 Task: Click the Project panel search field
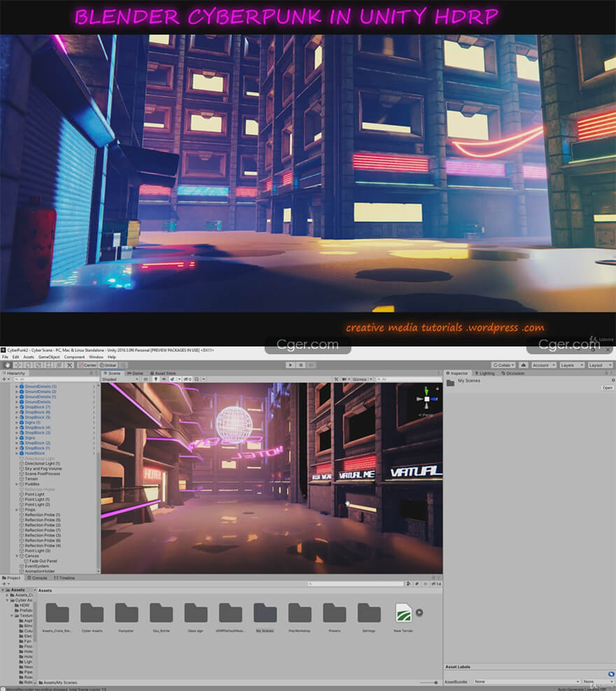point(356,583)
